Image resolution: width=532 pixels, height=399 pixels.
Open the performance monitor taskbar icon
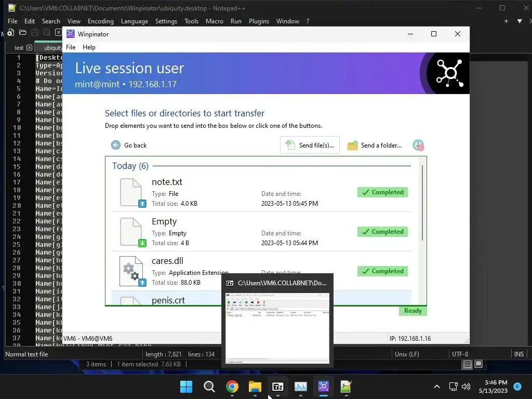click(x=301, y=387)
